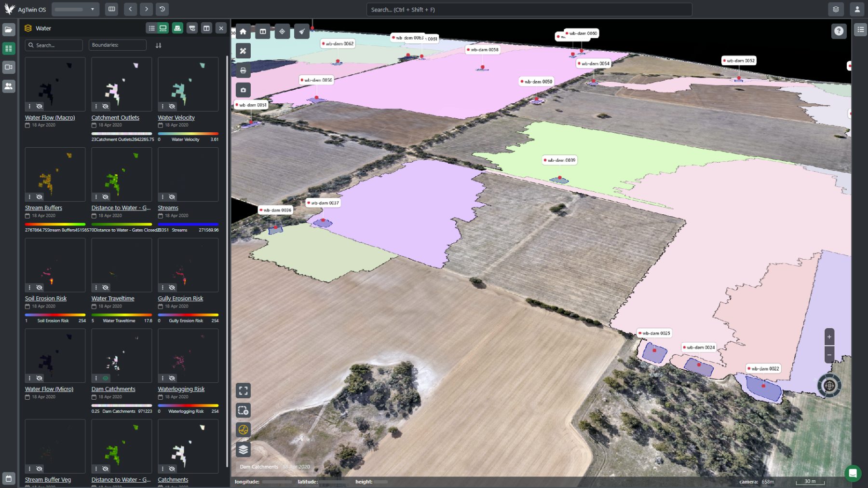
Task: Click the Water Velocity color ramp
Action: [x=188, y=134]
